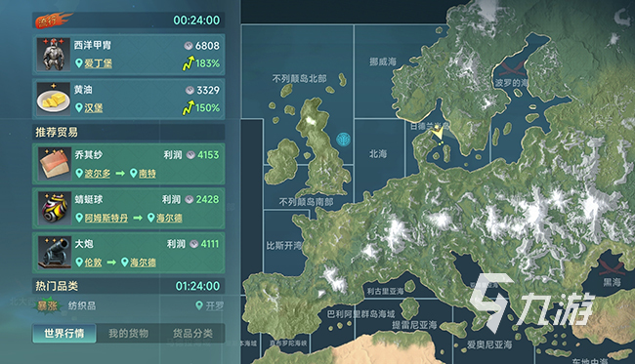Click the 183% price rise arrow icon
This screenshot has width=635, height=364.
189,63
